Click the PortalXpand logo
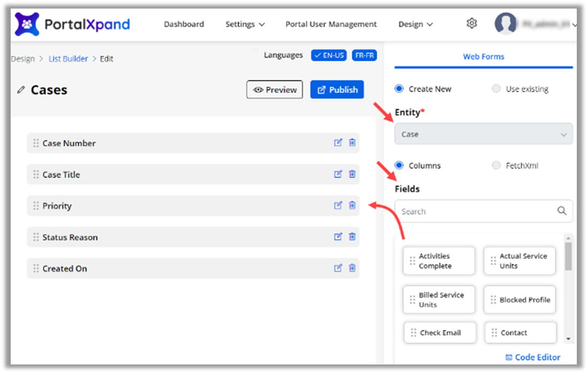Viewport: 588px width, 373px height. [72, 24]
